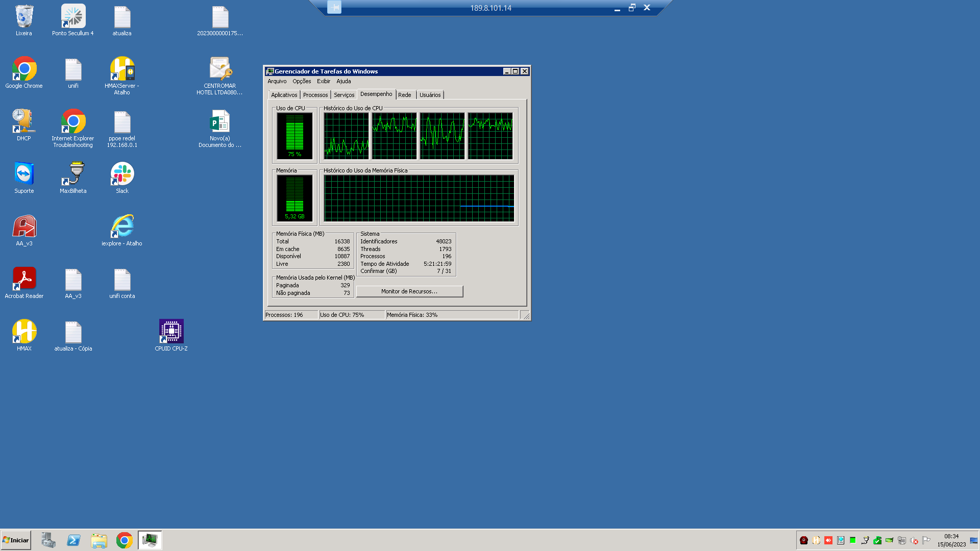Click the Monitor de Recursos button
This screenshot has height=551, width=980.
click(409, 291)
